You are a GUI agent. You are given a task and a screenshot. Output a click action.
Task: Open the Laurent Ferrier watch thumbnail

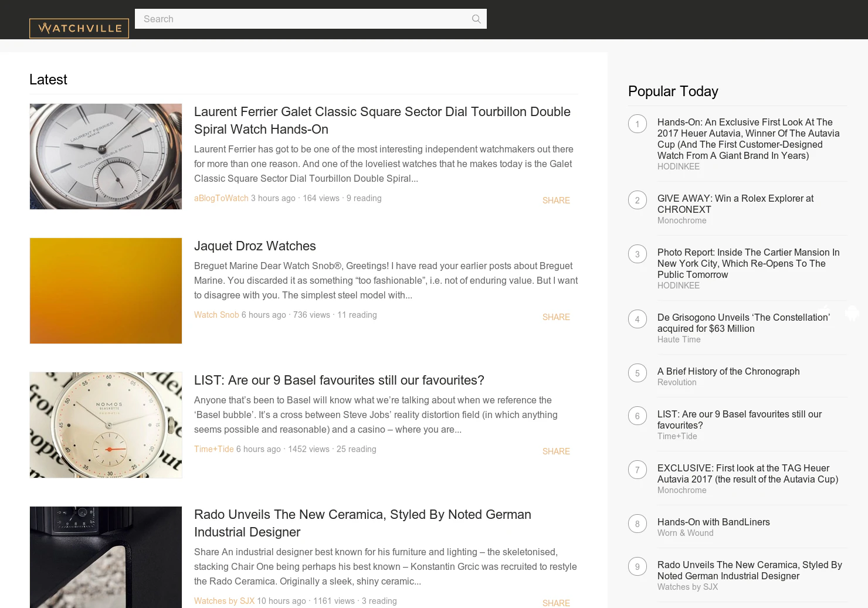(106, 157)
